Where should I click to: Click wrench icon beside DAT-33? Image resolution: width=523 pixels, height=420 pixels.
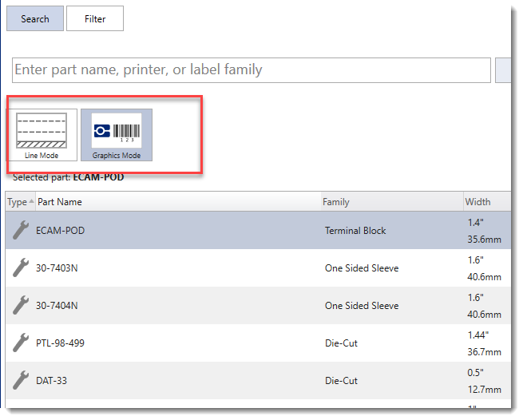coord(21,380)
